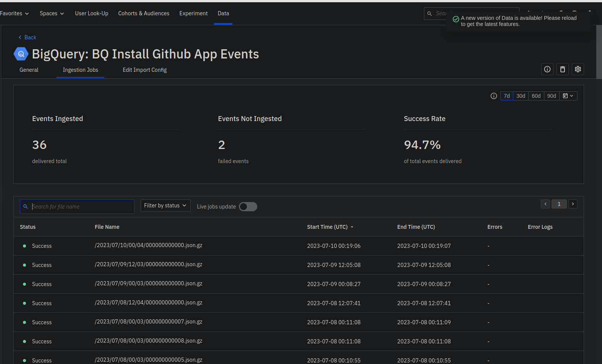
Task: Click start time 2023-07-09 00:08:27
Action: [x=334, y=284]
